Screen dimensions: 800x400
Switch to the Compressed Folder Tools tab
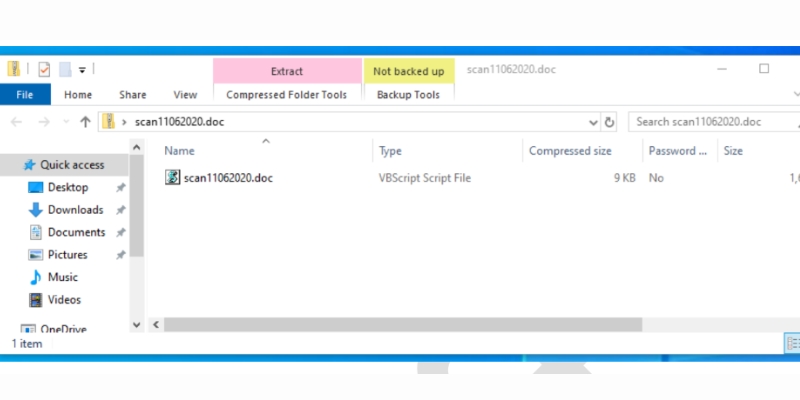pyautogui.click(x=287, y=95)
